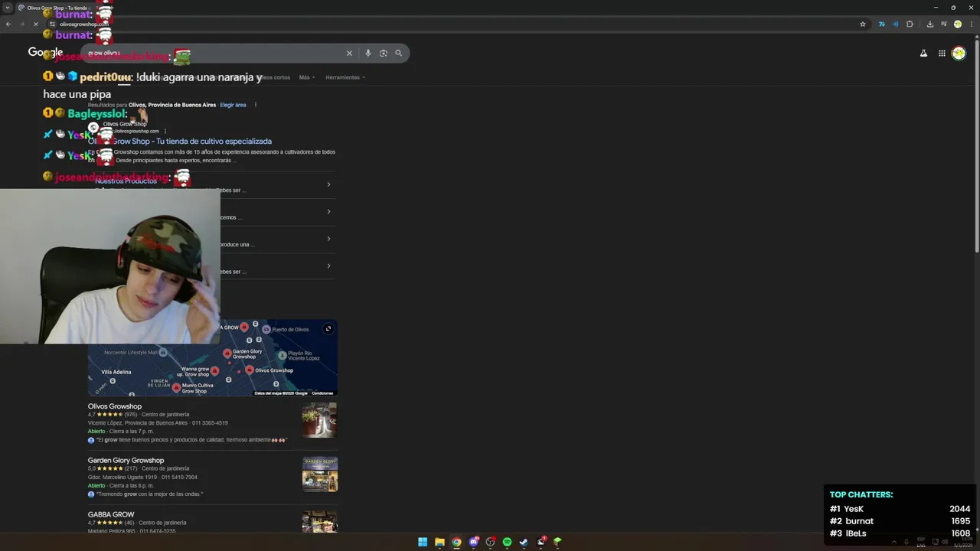Click the Villa Adelina map label

click(x=116, y=372)
